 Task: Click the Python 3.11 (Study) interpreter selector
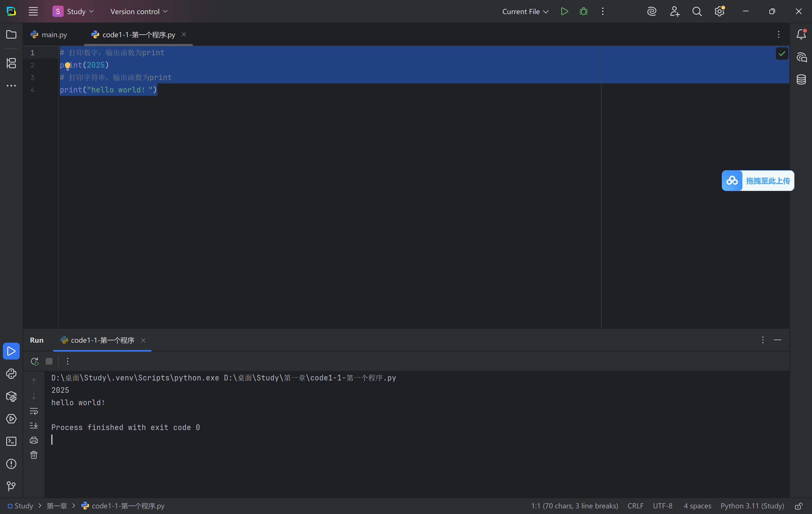[752, 506]
